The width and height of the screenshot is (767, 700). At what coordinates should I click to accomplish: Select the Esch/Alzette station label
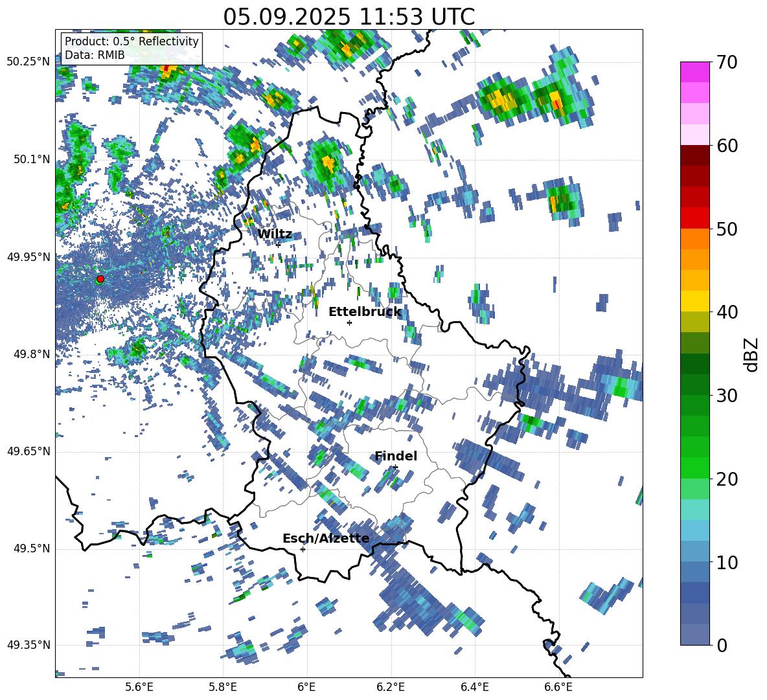326,539
